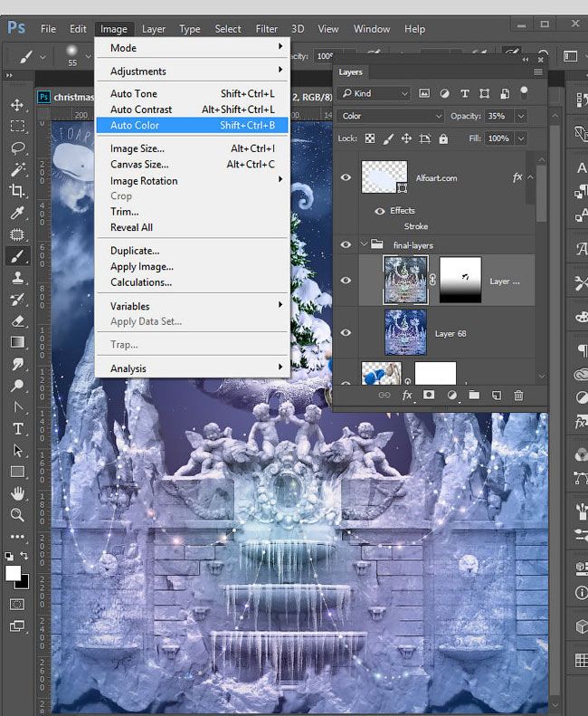The height and width of the screenshot is (716, 588).
Task: Toggle visibility of Layer 68
Action: coord(346,333)
